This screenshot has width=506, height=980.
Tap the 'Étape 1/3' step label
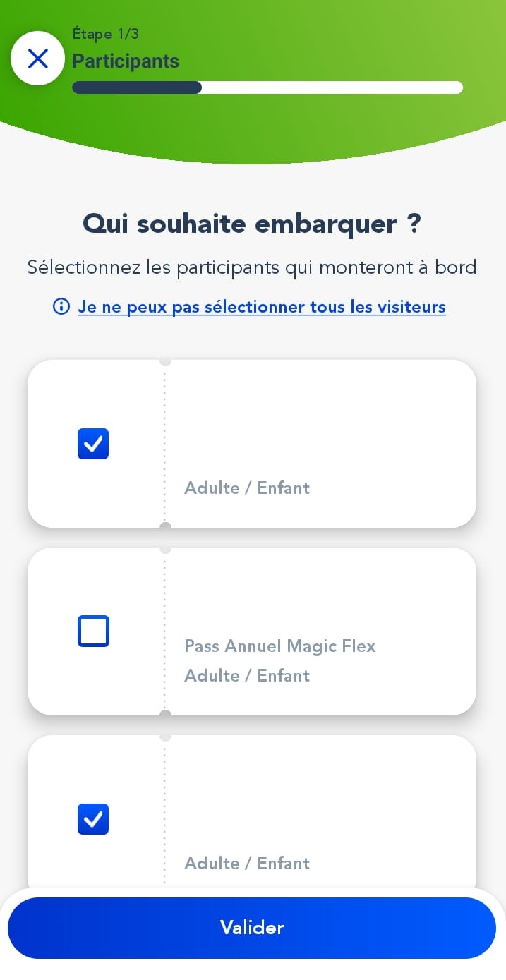[105, 34]
